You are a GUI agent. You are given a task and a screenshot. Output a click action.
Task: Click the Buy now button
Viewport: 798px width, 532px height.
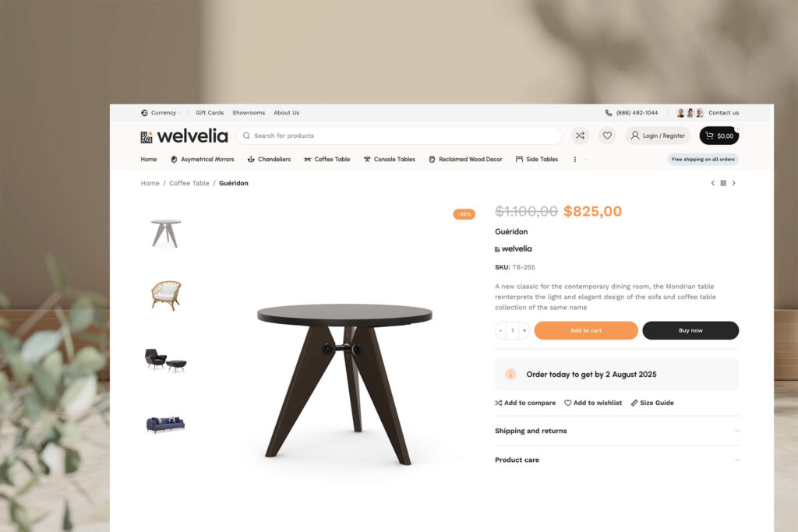(690, 330)
